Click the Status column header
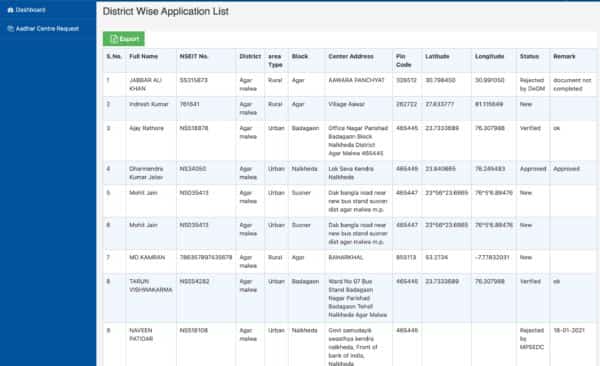Image resolution: width=600 pixels, height=366 pixels. coord(529,56)
